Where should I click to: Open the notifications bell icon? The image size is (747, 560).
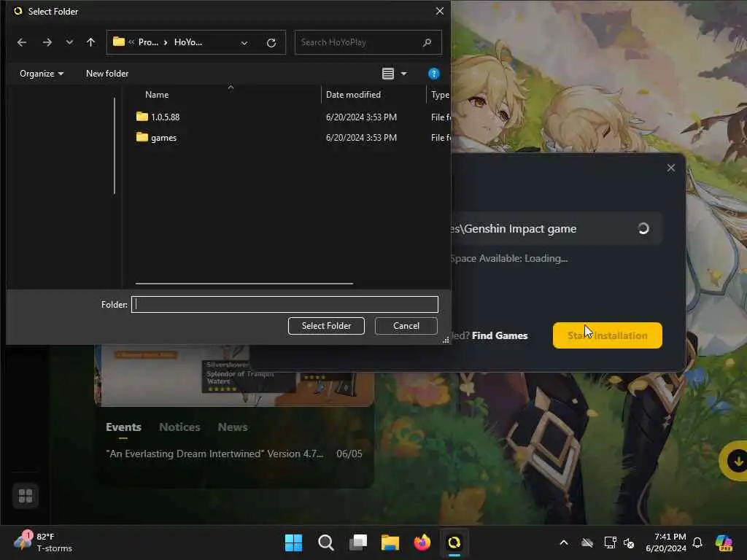(x=697, y=542)
